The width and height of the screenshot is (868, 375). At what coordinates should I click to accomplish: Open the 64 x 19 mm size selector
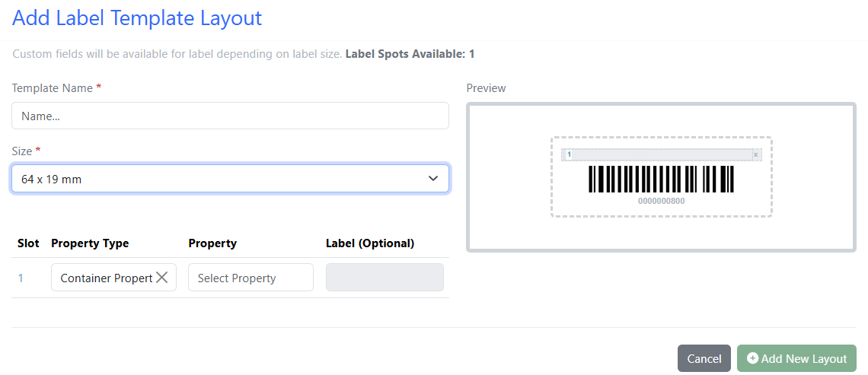pyautogui.click(x=230, y=179)
